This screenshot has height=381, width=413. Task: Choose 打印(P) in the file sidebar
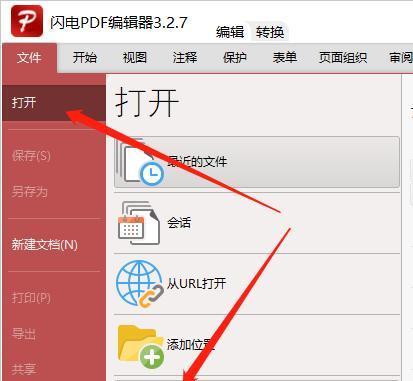pyautogui.click(x=31, y=297)
